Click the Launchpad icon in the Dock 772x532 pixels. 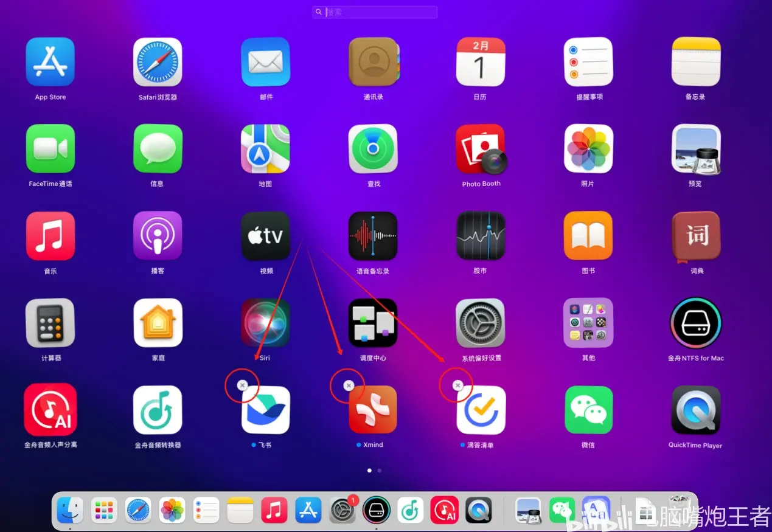pyautogui.click(x=104, y=510)
